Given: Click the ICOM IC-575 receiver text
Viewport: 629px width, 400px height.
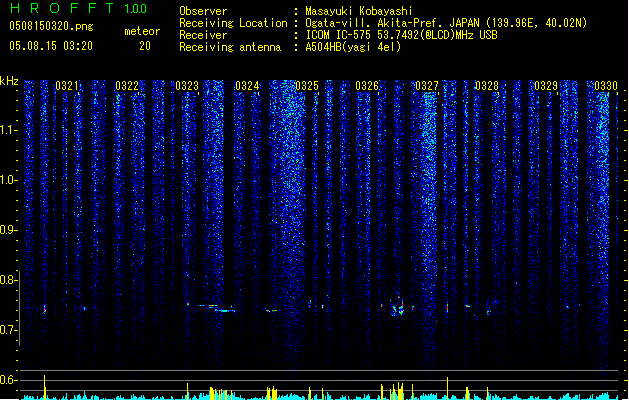Looking at the screenshot, I should pos(402,35).
